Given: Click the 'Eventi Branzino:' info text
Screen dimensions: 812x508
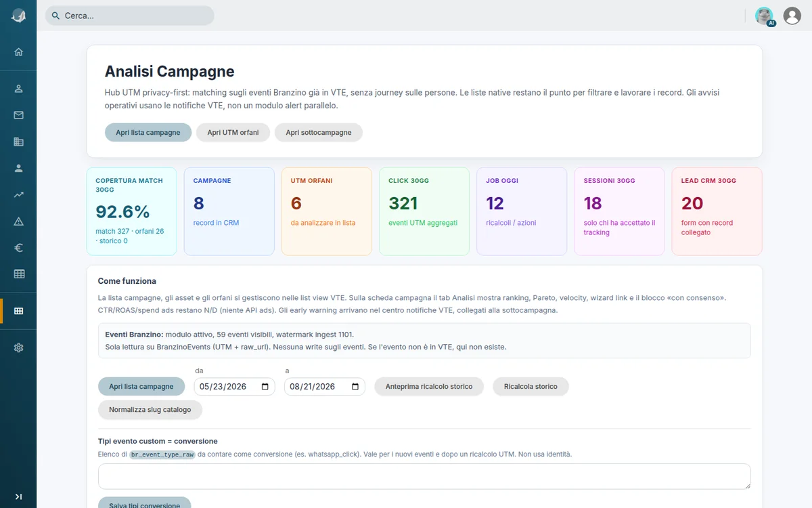Looking at the screenshot, I should click(134, 335).
